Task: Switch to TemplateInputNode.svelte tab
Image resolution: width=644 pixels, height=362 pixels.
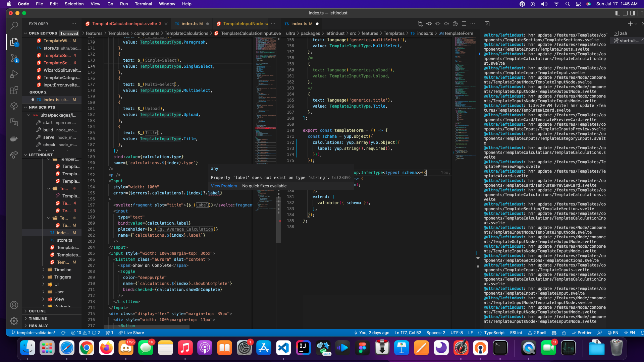Action: coord(245,24)
